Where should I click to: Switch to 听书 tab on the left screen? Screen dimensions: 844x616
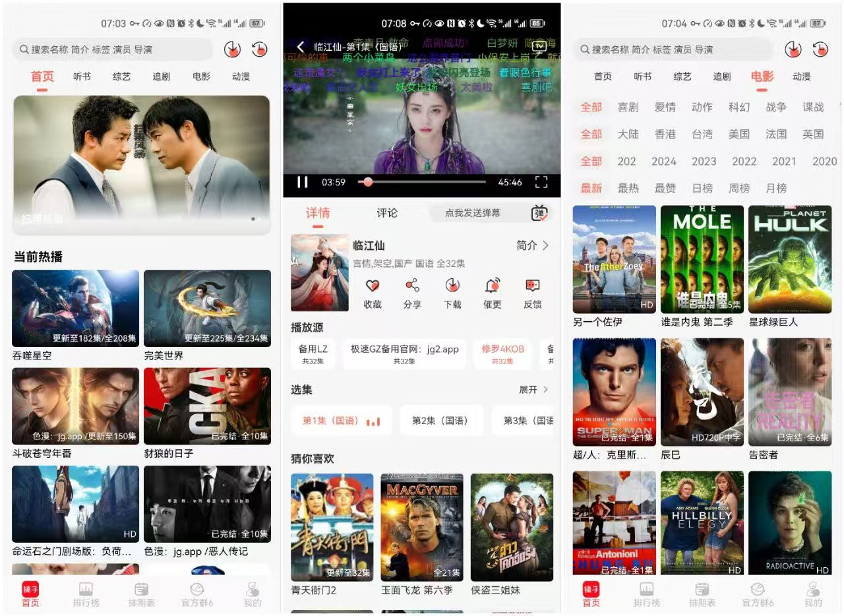click(82, 77)
